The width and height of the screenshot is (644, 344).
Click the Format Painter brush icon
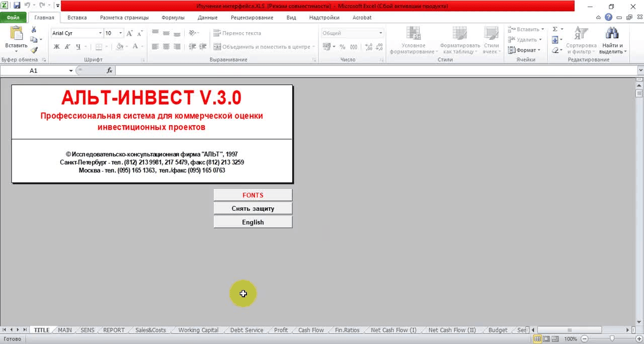point(34,50)
